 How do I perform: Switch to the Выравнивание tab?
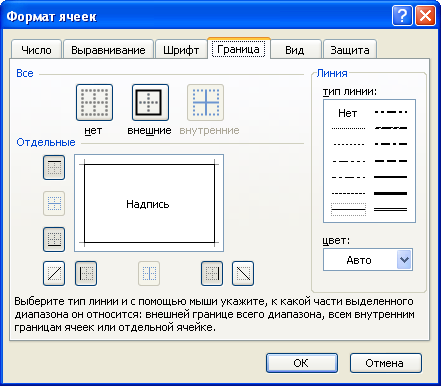(108, 50)
